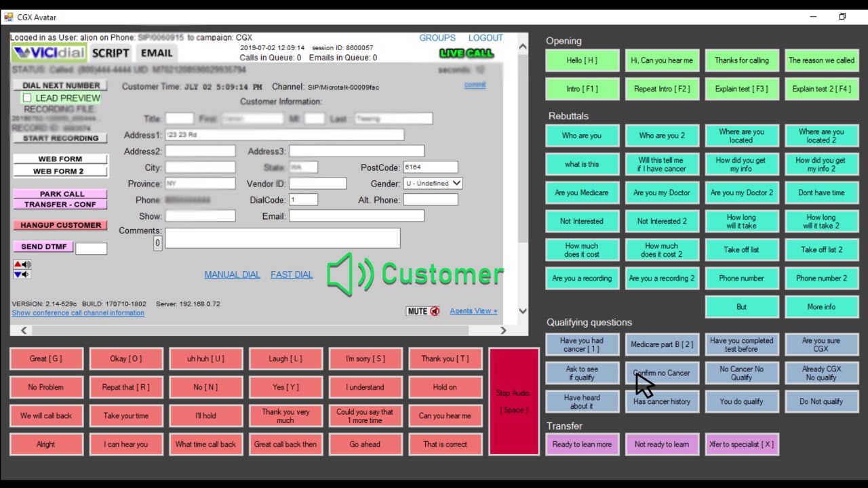
Task: Play the Go ahead response
Action: [366, 445]
